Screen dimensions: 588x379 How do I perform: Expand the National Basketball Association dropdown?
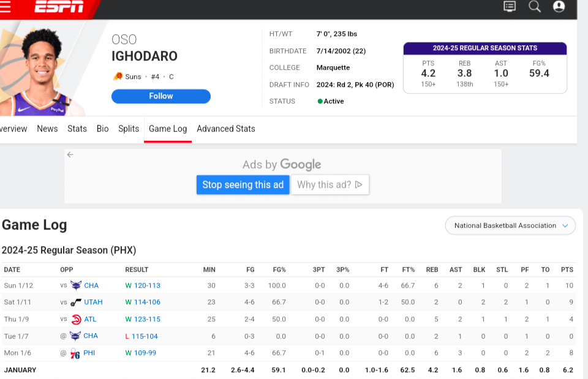point(510,225)
